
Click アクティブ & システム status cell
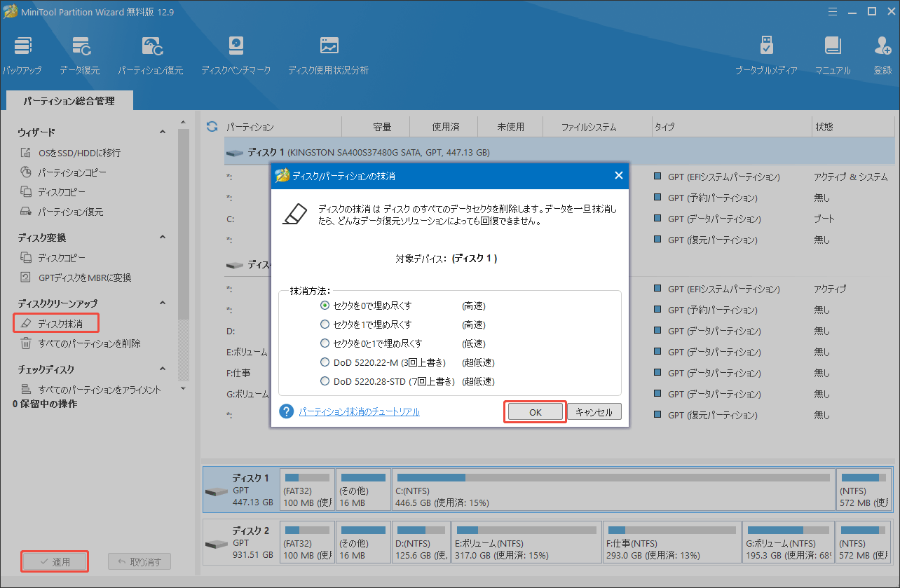[x=850, y=177]
